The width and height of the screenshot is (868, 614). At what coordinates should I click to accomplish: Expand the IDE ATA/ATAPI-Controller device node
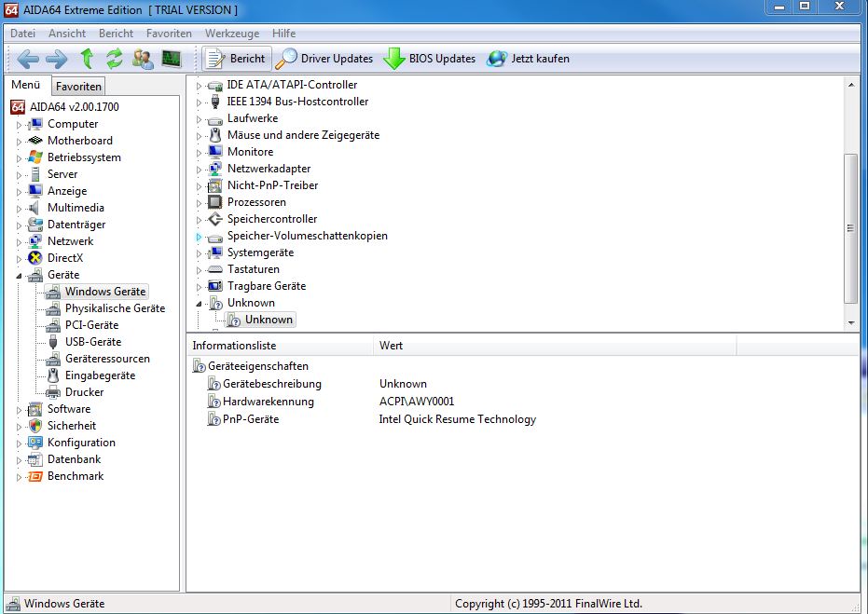coord(199,86)
